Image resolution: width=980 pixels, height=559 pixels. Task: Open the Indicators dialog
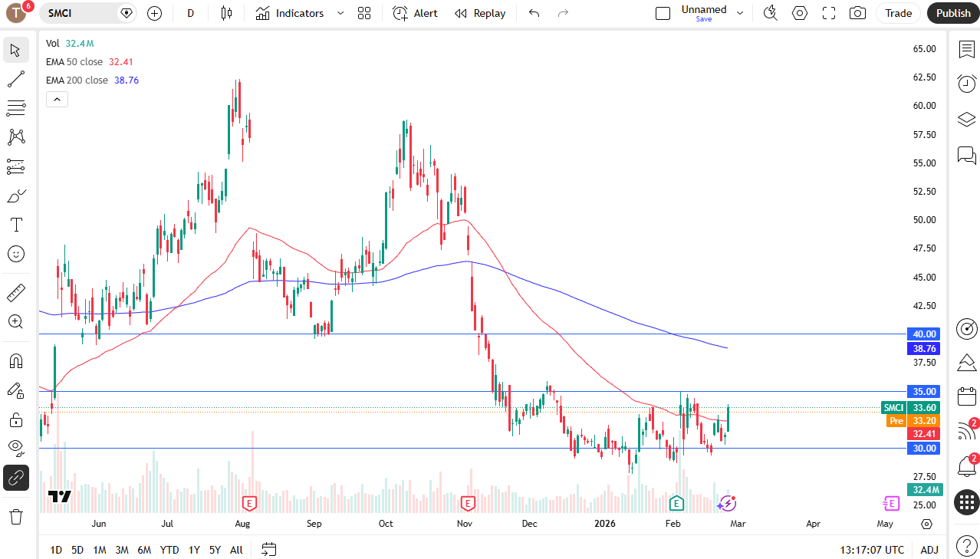[290, 13]
